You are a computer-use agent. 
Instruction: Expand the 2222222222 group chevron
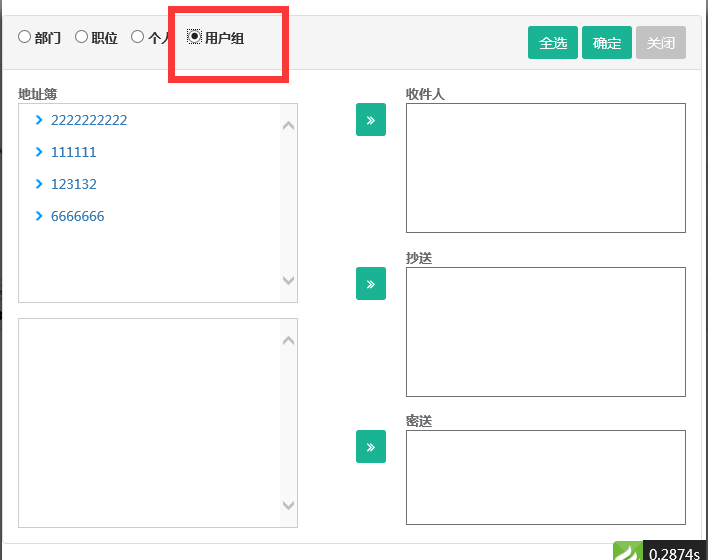click(x=39, y=120)
